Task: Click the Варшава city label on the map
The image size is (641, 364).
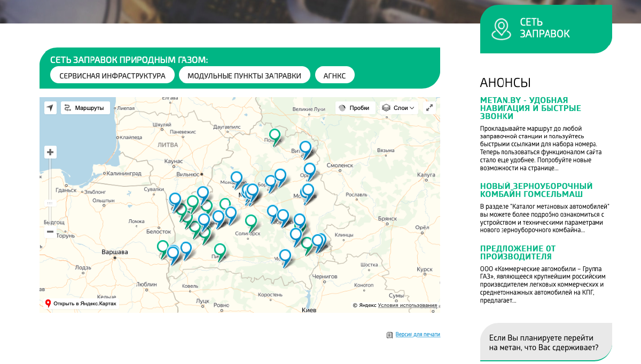Action: pyautogui.click(x=115, y=252)
